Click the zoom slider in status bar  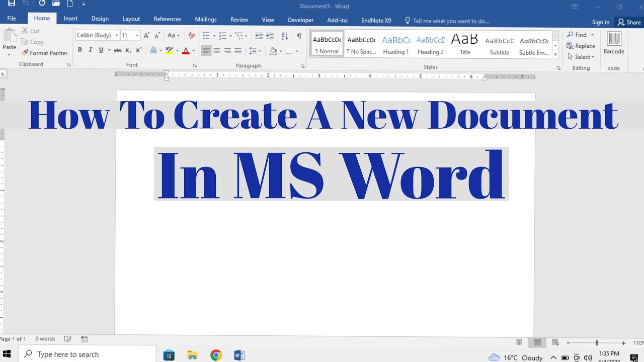pos(597,343)
